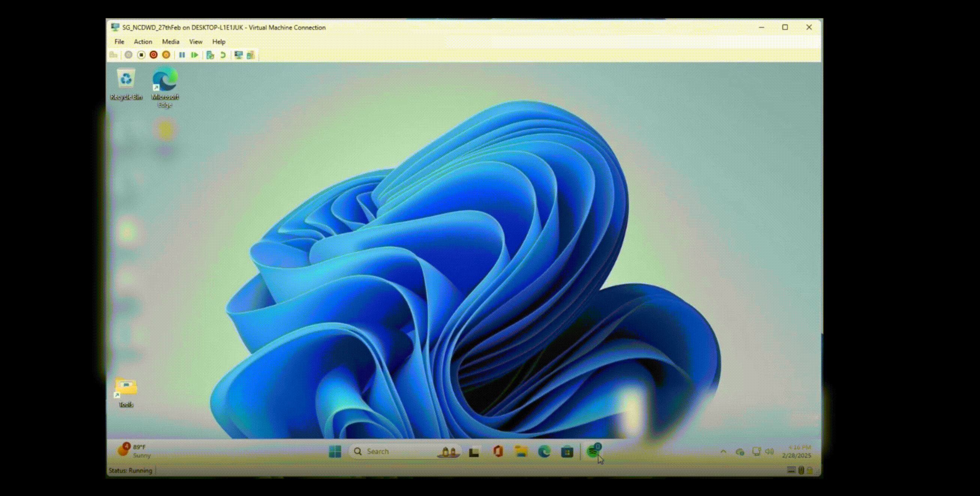Open the clock showing 2/28/2025
The image size is (980, 496).
point(797,451)
